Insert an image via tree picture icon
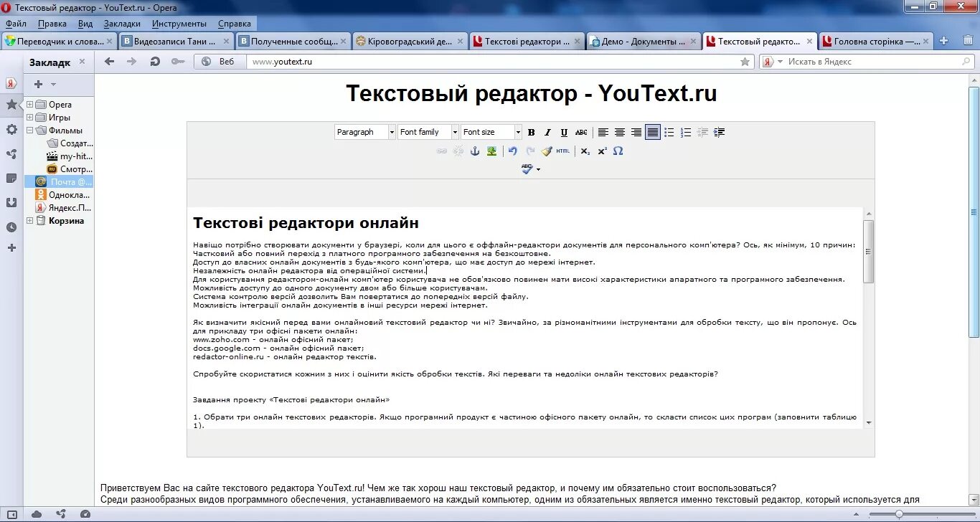Viewport: 980px width, 522px height. point(491,151)
